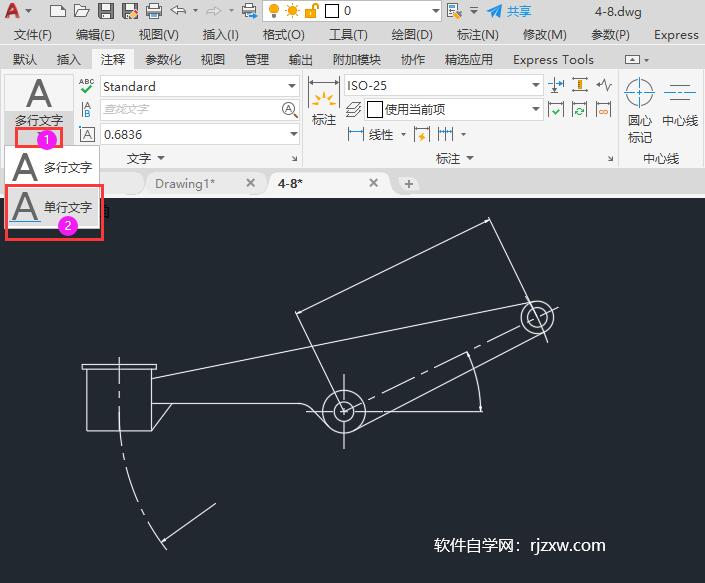Viewport: 705px width, 583px height.
Task: Click the adjust dimension space icon
Action: (x=580, y=85)
